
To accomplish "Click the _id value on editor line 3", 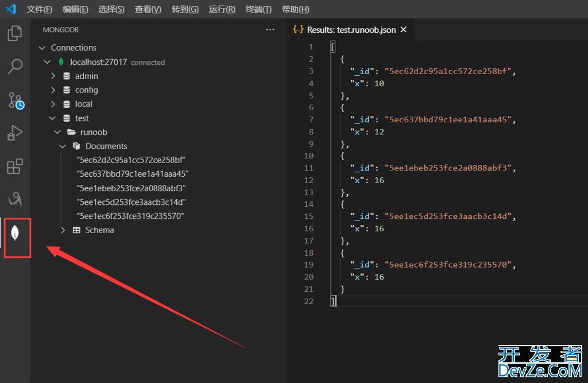I will pyautogui.click(x=448, y=71).
